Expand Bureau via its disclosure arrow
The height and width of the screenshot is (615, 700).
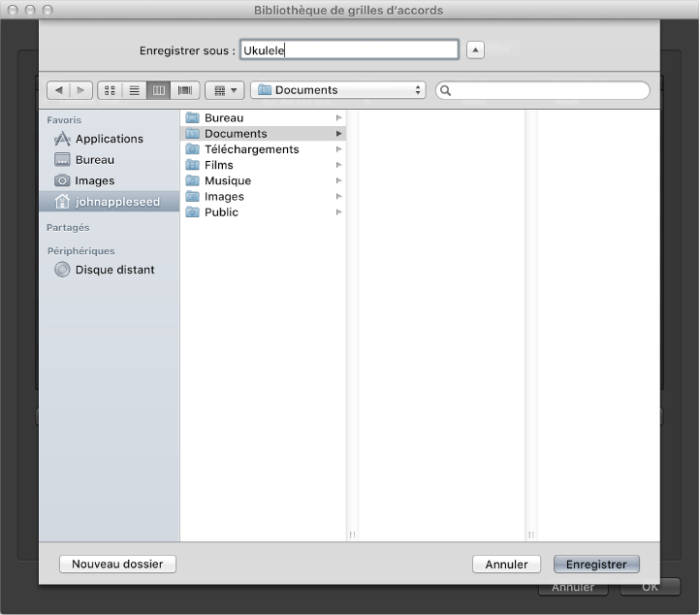coord(338,118)
